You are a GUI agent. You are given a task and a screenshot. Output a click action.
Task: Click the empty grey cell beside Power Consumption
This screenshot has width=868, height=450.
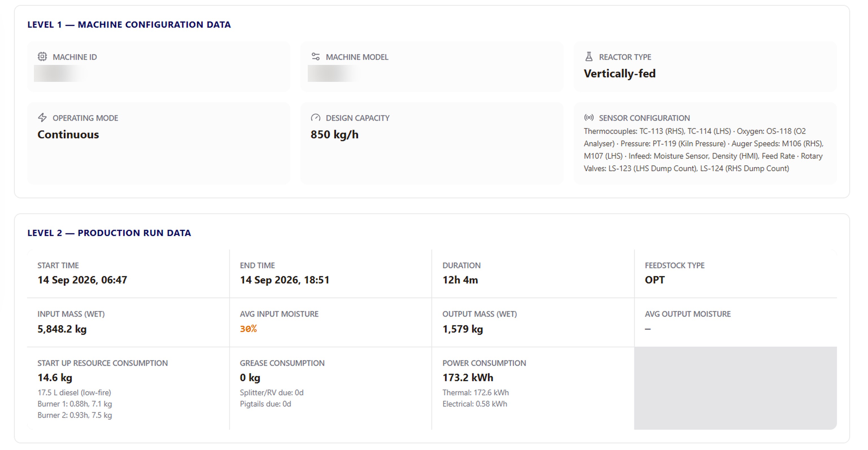[x=735, y=388]
